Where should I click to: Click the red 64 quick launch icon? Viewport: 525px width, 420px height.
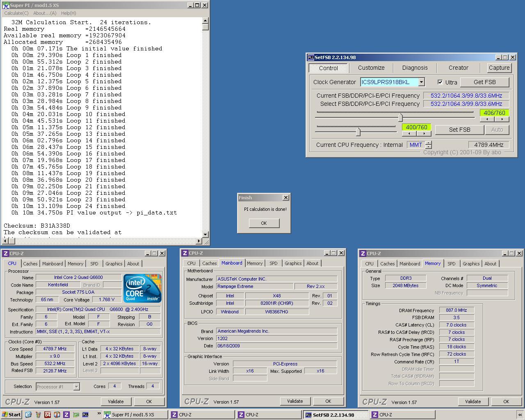coord(48,415)
